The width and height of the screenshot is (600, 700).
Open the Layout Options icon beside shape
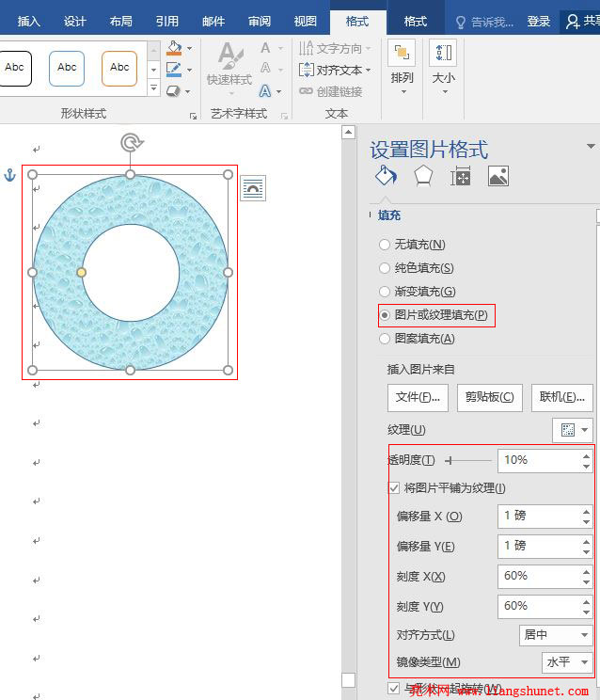[253, 188]
